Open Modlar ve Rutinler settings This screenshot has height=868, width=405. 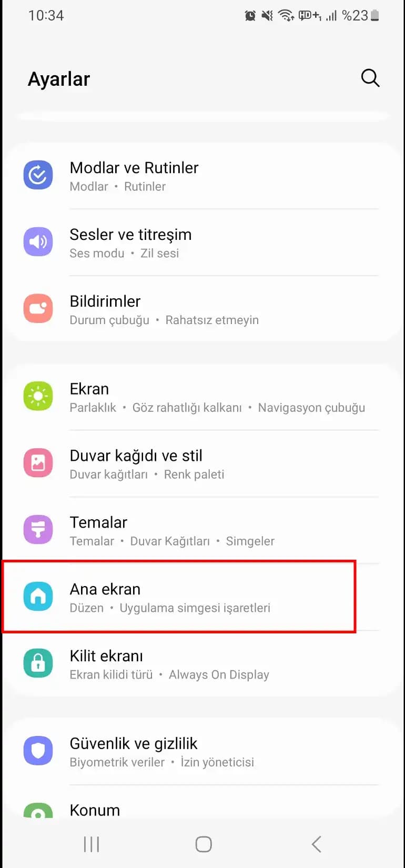(x=202, y=176)
